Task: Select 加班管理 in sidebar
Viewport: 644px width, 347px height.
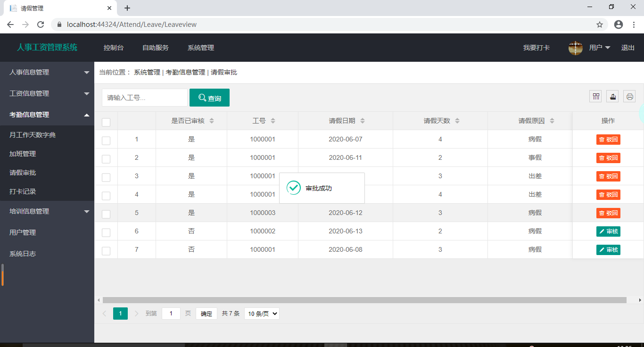Action: pyautogui.click(x=47, y=154)
